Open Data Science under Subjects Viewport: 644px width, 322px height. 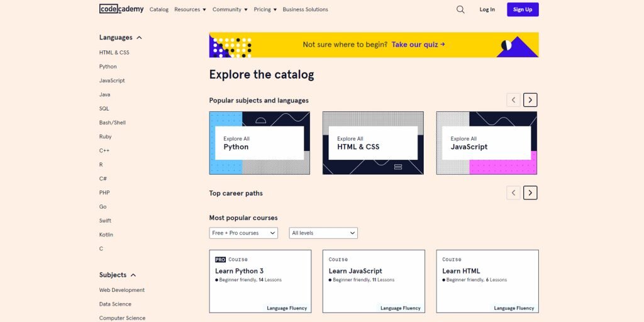coord(116,304)
